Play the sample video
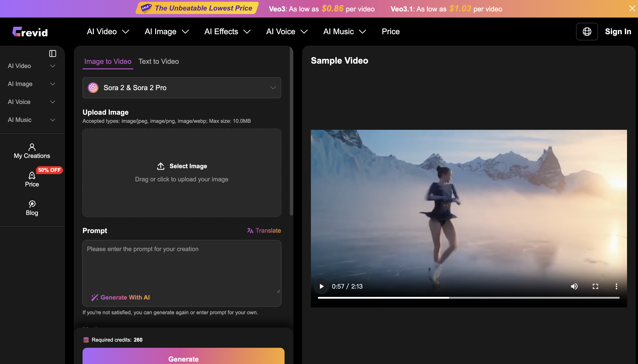This screenshot has height=364, width=638. click(322, 286)
